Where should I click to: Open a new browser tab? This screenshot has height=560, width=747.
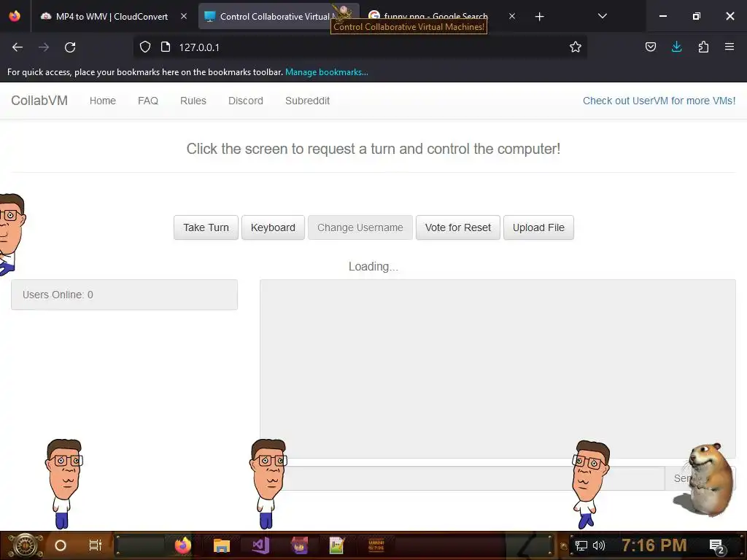(539, 17)
